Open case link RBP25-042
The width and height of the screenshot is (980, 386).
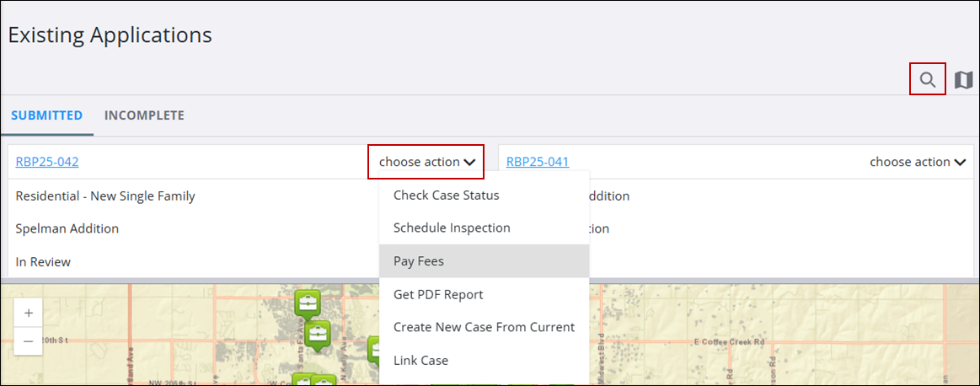point(47,162)
